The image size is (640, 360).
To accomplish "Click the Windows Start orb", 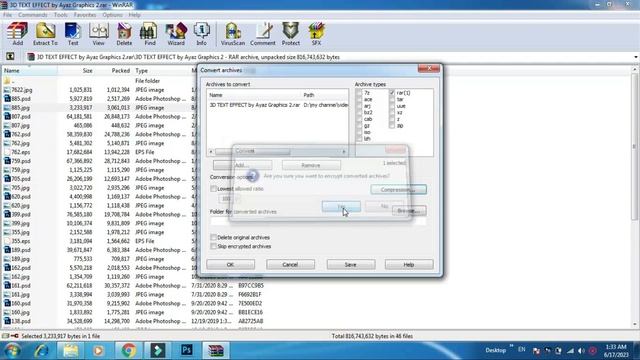I will 13,350.
